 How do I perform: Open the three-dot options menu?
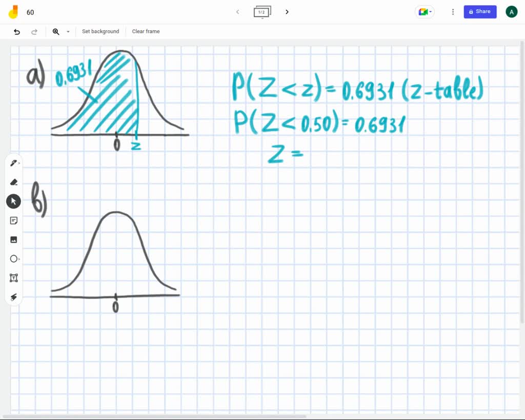coord(453,11)
